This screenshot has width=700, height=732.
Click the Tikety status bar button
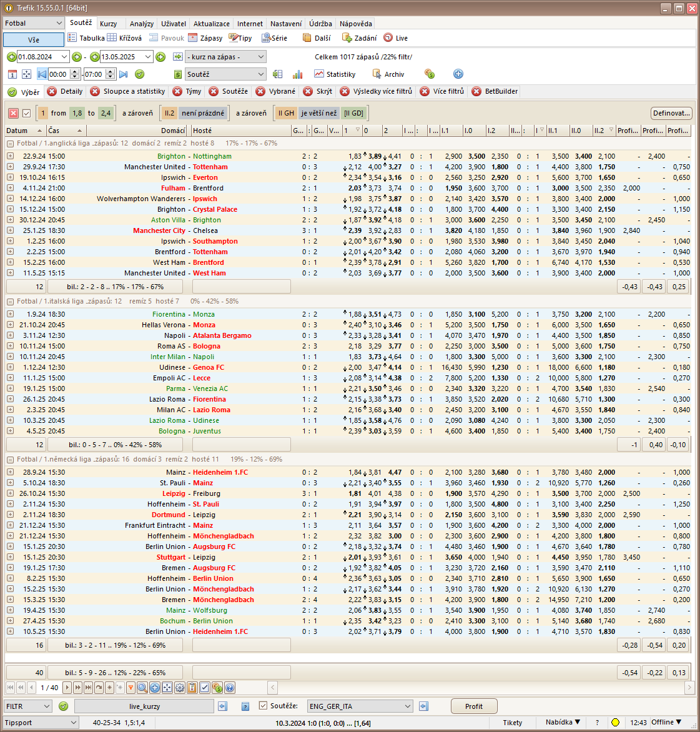point(513,723)
